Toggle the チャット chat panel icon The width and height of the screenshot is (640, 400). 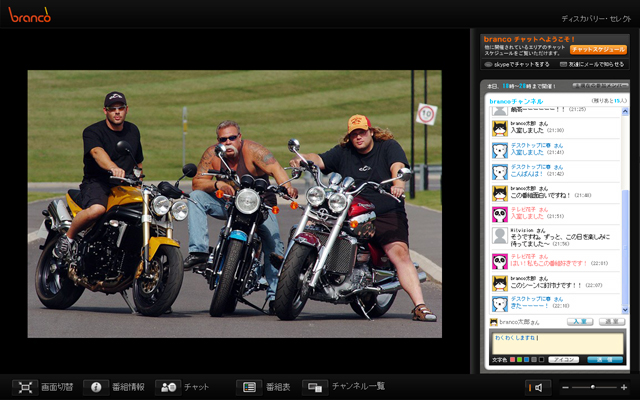[168, 386]
